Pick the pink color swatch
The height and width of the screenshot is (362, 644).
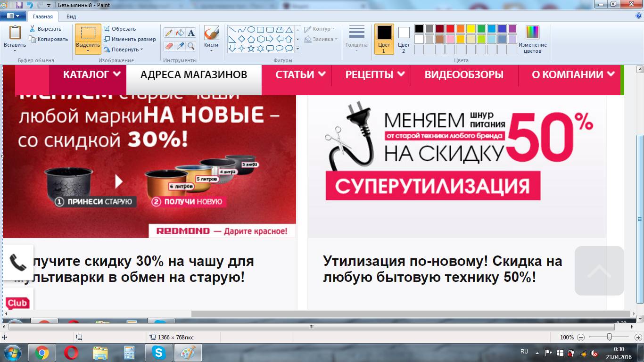(x=450, y=39)
